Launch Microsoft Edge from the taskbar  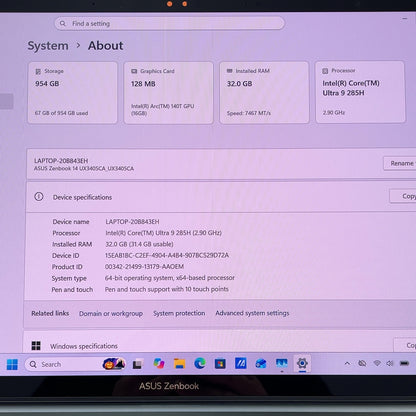click(x=200, y=363)
